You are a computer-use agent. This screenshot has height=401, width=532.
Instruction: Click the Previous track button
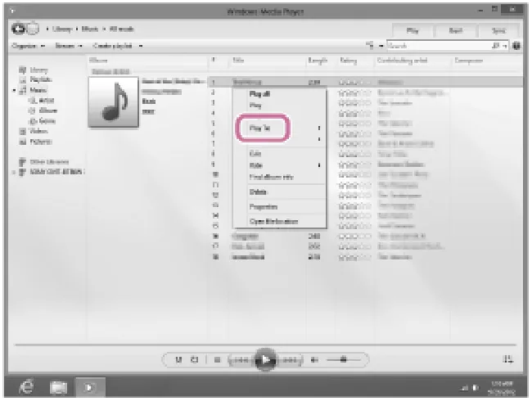pos(241,360)
